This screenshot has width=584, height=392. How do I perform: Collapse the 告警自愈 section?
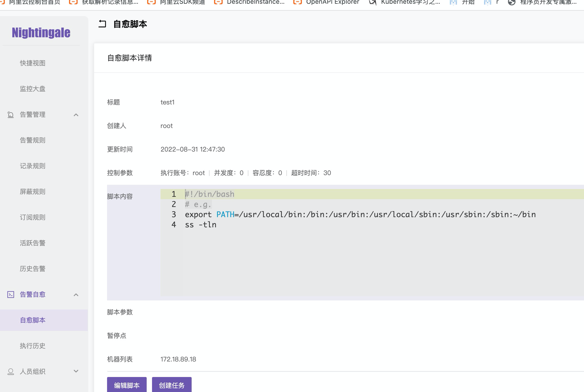pos(76,295)
